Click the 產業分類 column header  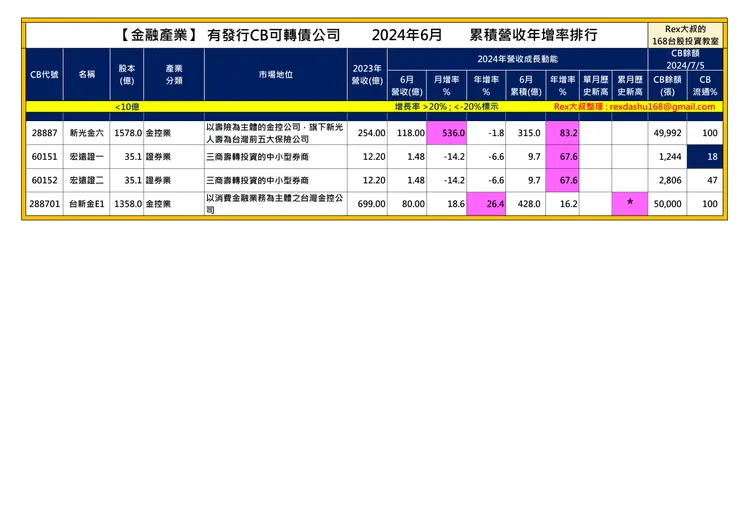(x=174, y=74)
